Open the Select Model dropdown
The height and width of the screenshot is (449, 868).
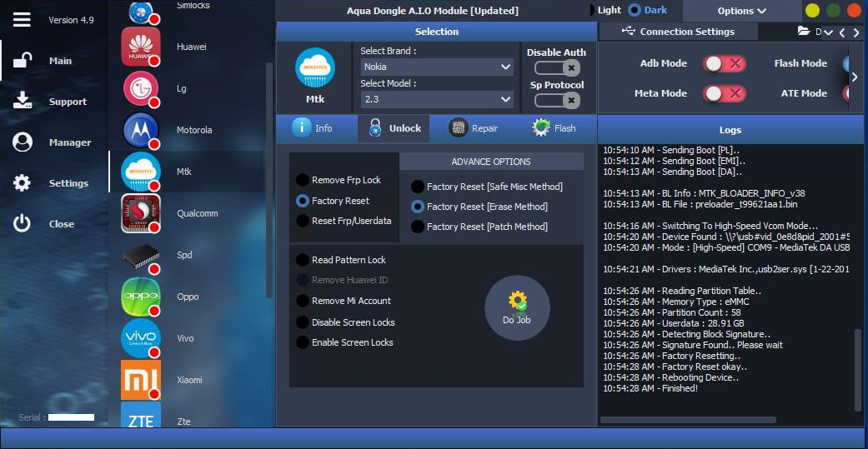pos(436,99)
